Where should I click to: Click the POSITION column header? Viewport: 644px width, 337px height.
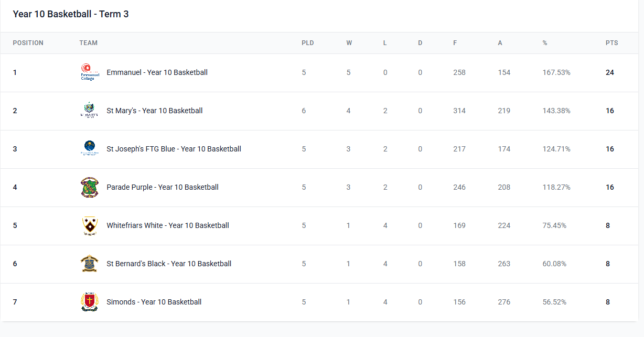click(28, 43)
